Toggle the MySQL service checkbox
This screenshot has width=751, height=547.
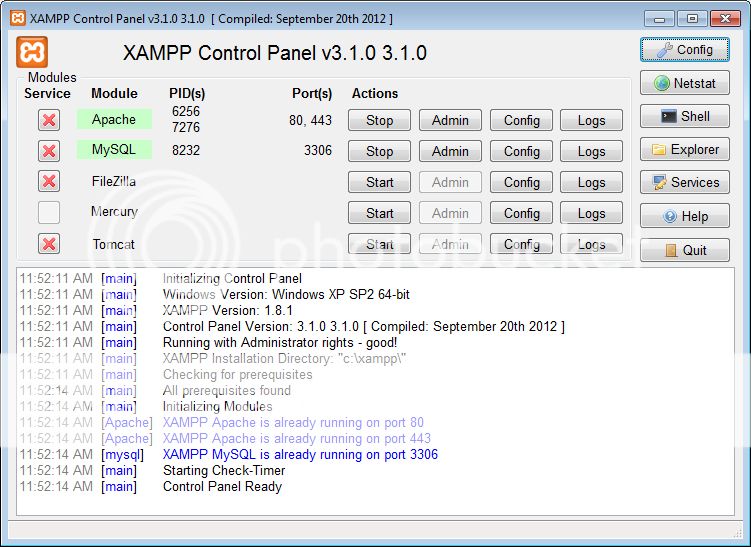49,151
